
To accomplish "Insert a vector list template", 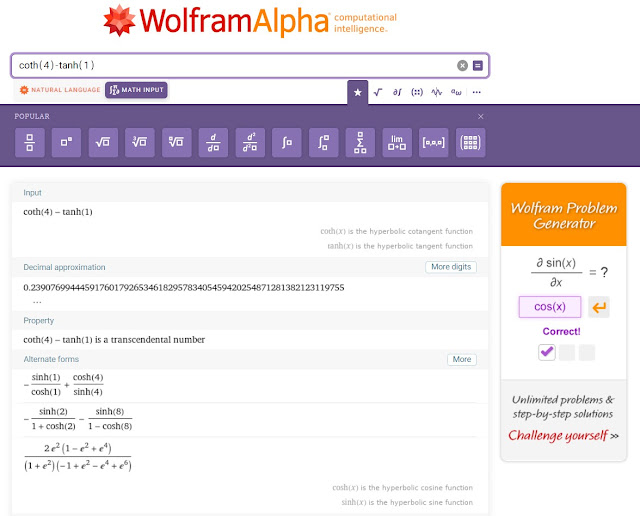I will click(433, 142).
